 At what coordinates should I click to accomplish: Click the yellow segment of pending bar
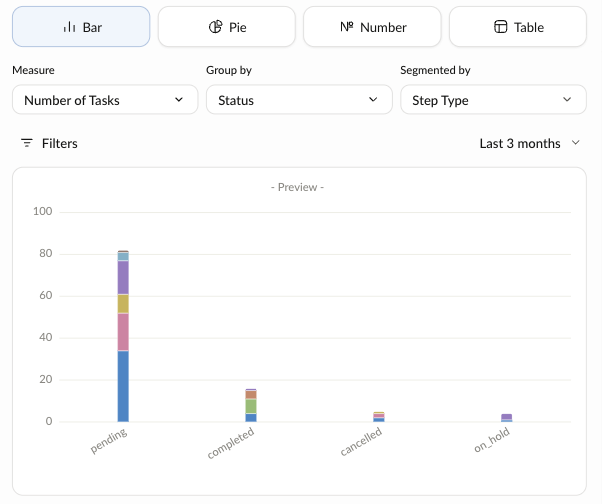123,304
